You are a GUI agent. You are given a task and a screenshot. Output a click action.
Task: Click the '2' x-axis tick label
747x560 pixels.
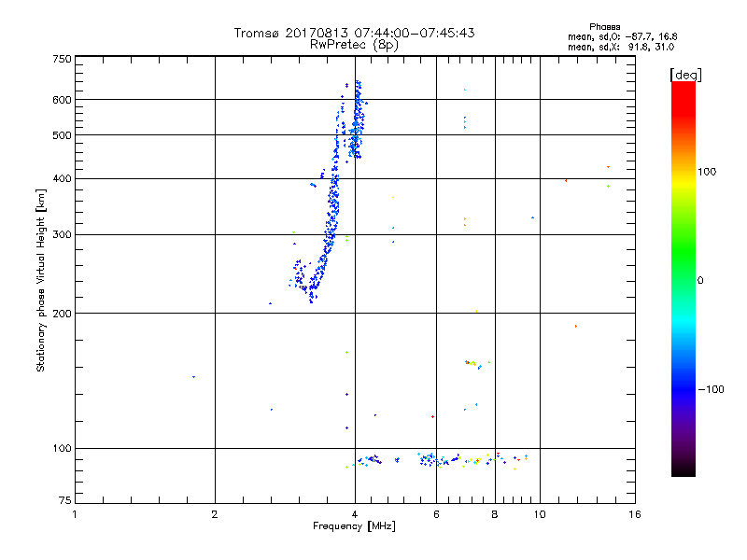pyautogui.click(x=215, y=514)
